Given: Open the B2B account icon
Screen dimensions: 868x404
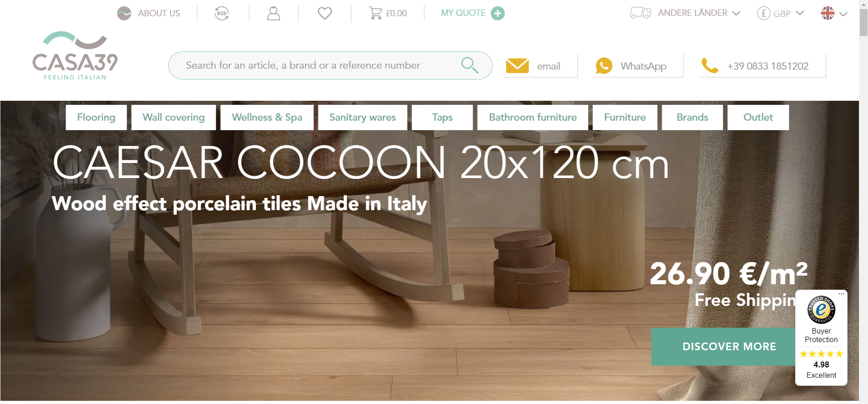Looking at the screenshot, I should [222, 14].
